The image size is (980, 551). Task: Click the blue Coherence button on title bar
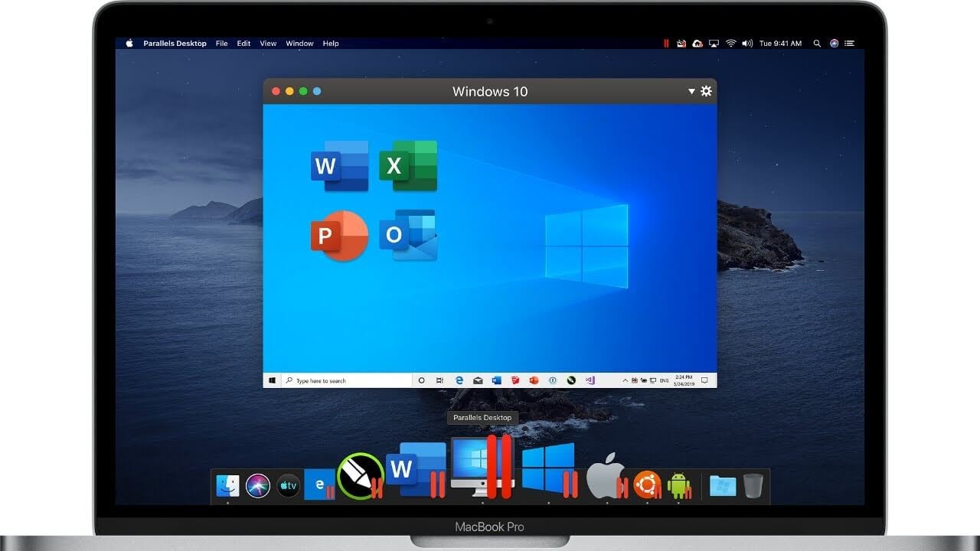(317, 91)
